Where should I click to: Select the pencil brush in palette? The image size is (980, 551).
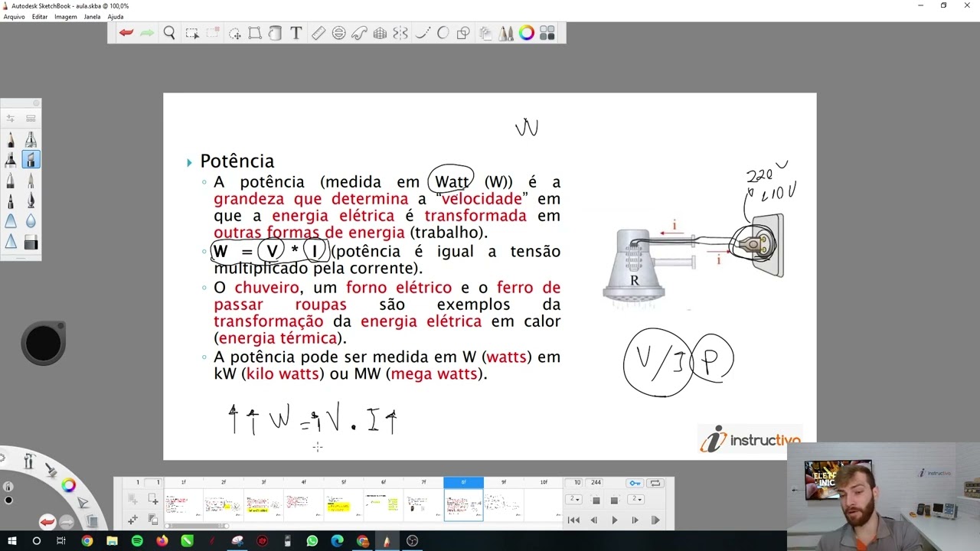click(x=11, y=139)
